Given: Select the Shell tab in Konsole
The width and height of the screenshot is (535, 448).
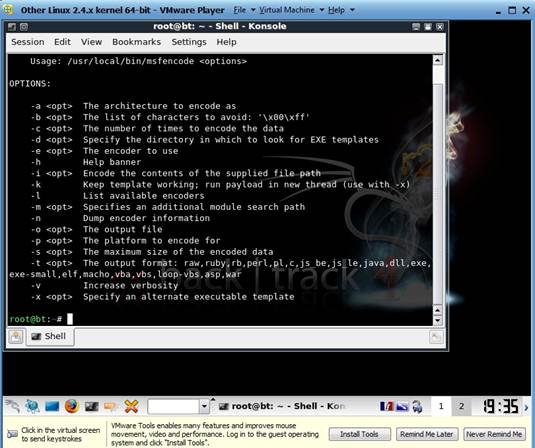Looking at the screenshot, I should coord(50,336).
